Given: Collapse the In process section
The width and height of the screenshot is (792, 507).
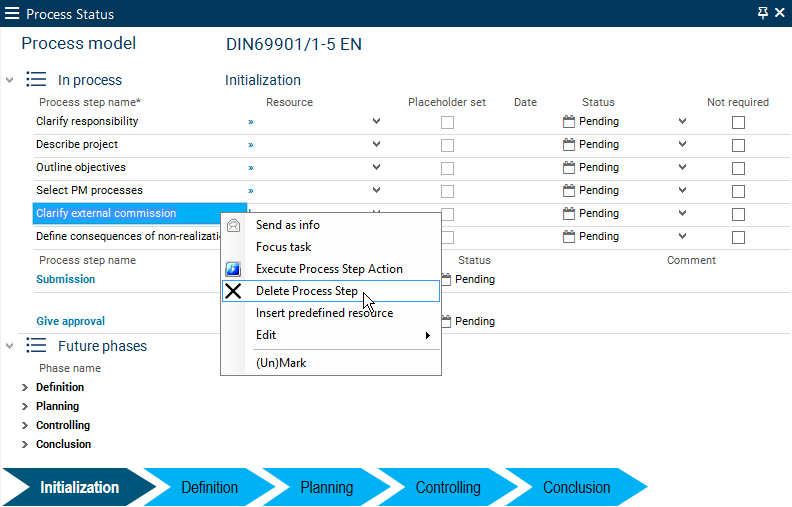Looking at the screenshot, I should tap(10, 80).
